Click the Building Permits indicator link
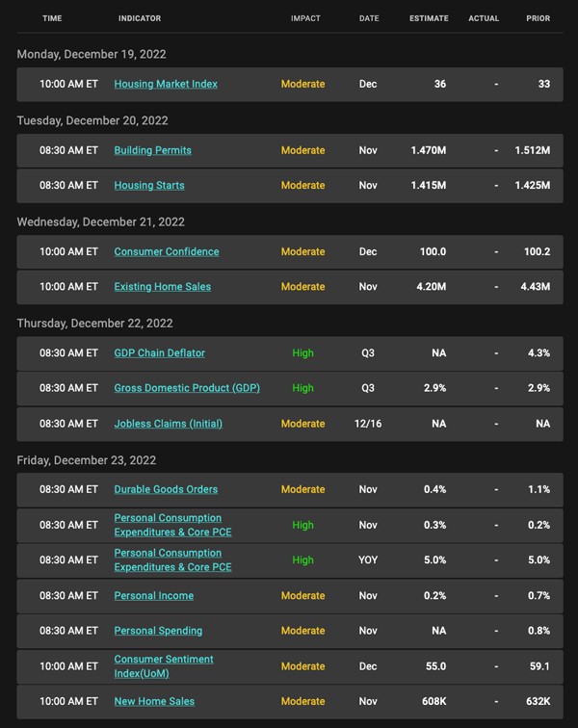The height and width of the screenshot is (728, 578). point(152,150)
